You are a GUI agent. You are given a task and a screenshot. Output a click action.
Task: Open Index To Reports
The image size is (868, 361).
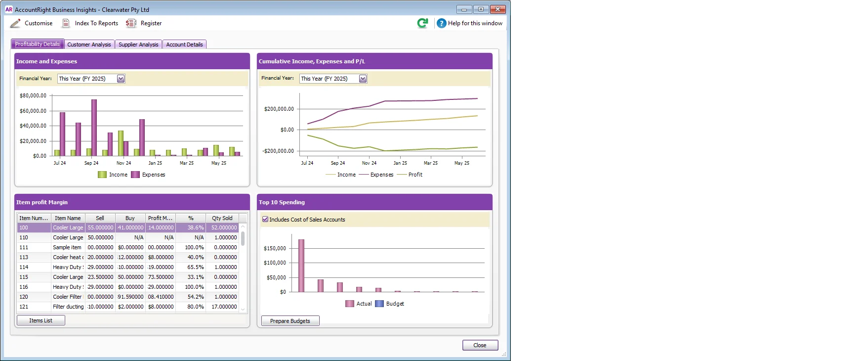[96, 23]
